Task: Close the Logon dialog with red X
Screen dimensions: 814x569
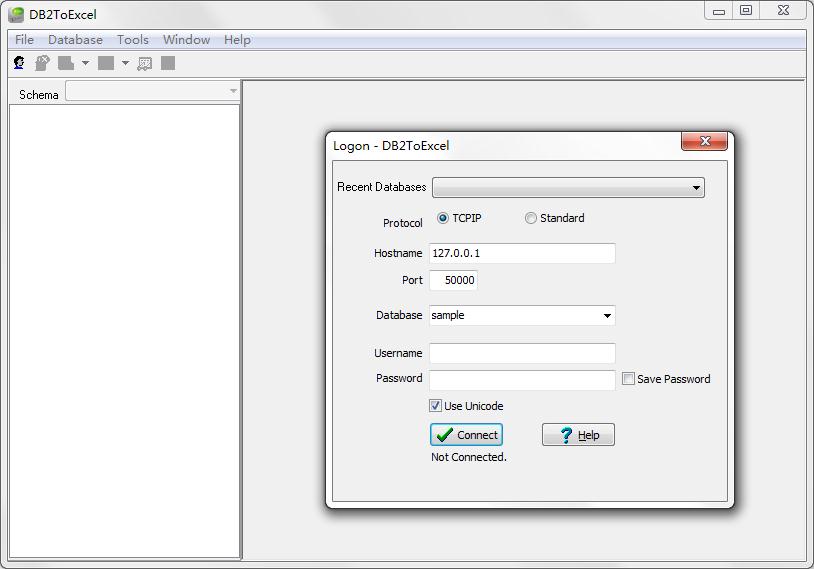Action: 704,142
